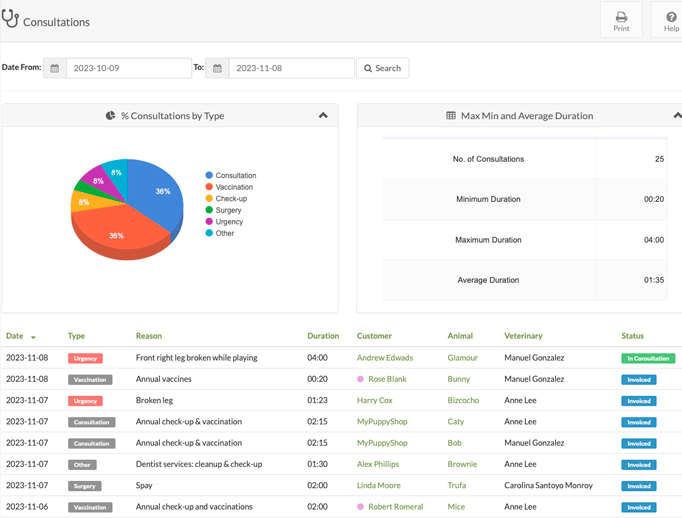Screen dimensions: 682x518
Task: Click pink dot next to Rose Blank
Action: coord(360,379)
